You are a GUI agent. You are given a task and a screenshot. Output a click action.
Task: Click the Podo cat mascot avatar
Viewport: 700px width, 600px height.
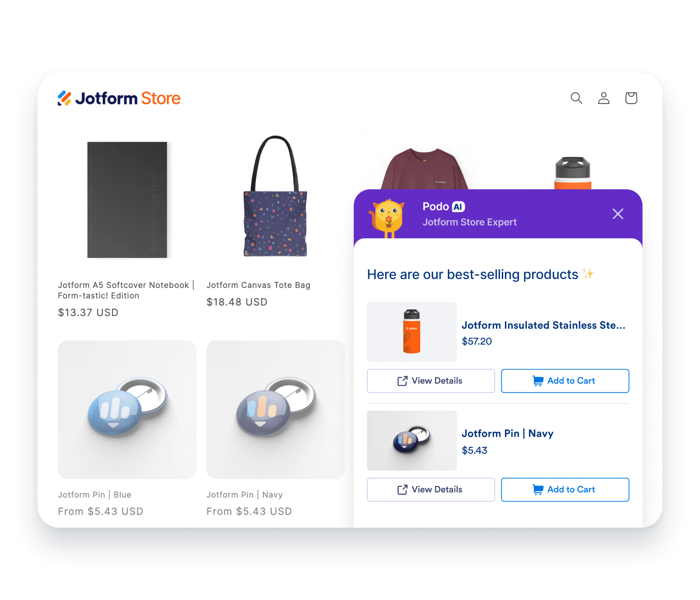(x=387, y=218)
